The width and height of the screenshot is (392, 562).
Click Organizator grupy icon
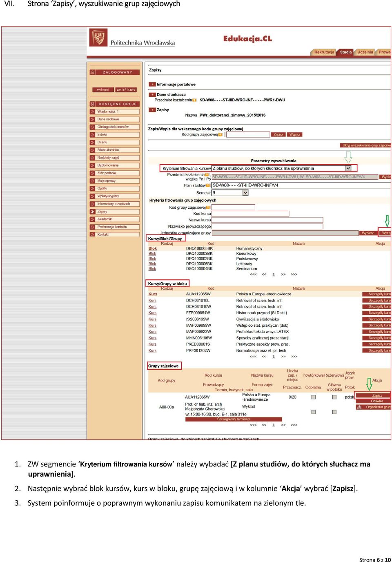(359, 407)
